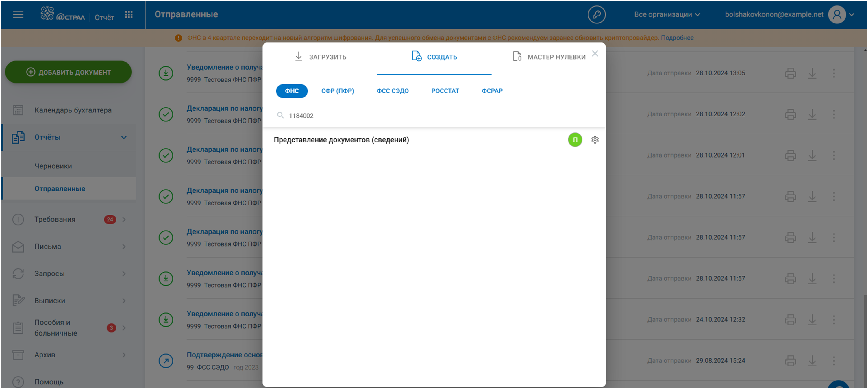
Task: Print the 28.10.2024 13:05 document
Action: point(790,73)
